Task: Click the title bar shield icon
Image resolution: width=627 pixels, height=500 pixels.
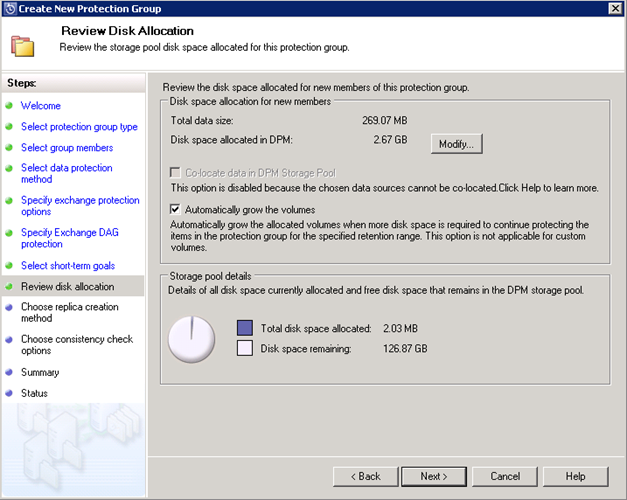Action: coord(9,8)
